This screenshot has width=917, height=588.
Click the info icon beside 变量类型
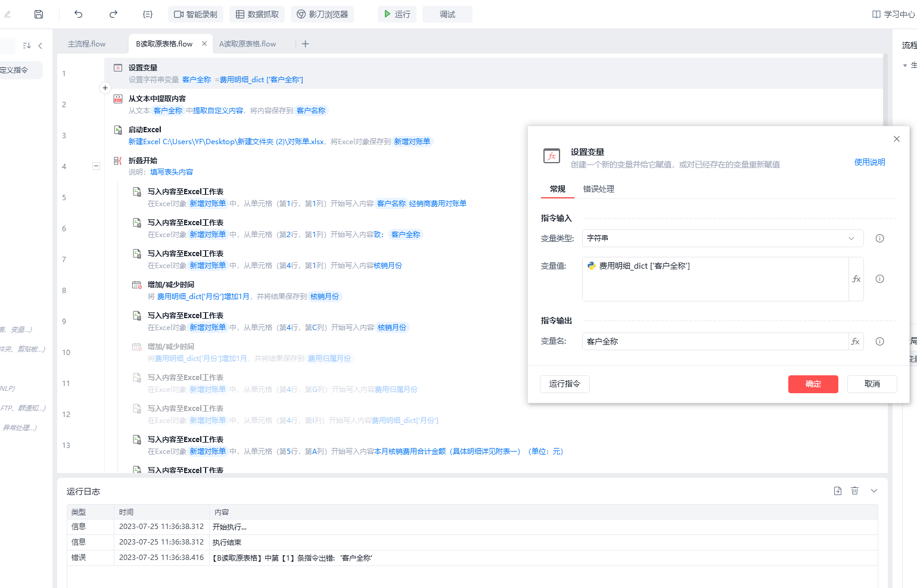(x=880, y=238)
